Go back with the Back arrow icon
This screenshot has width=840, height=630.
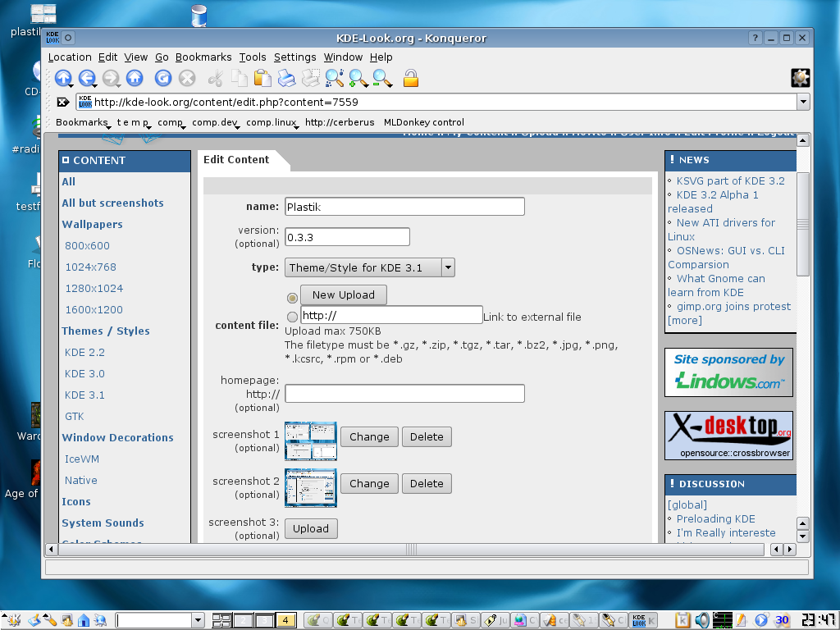point(87,79)
